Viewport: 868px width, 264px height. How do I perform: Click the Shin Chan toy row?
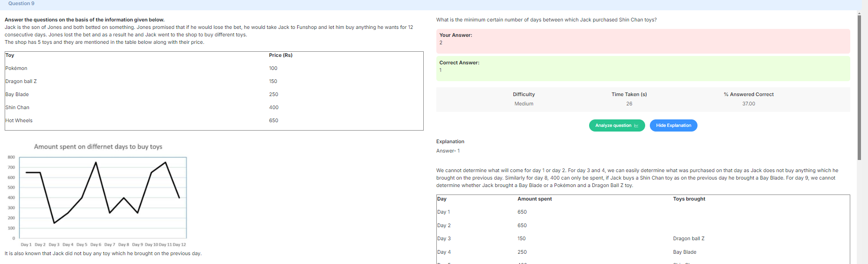(214, 107)
